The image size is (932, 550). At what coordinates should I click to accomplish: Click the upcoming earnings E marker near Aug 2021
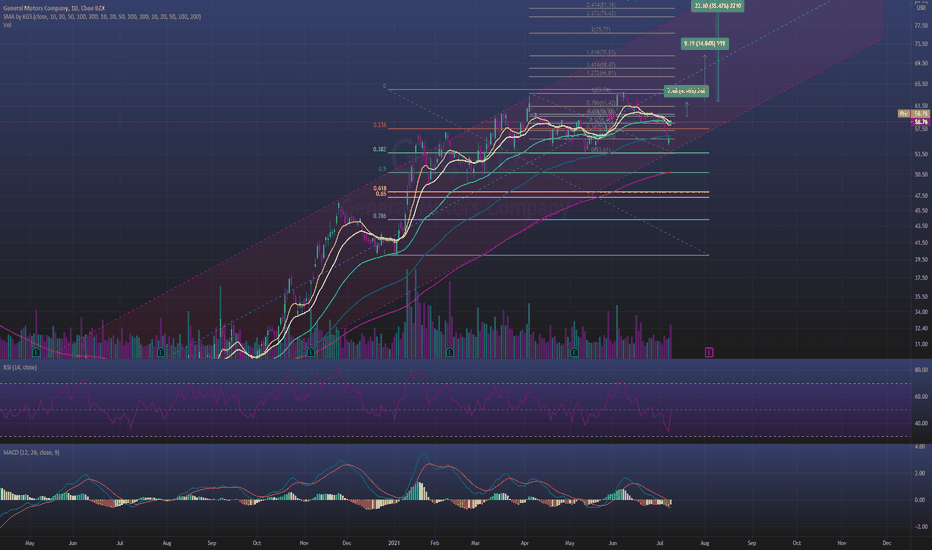pos(709,353)
